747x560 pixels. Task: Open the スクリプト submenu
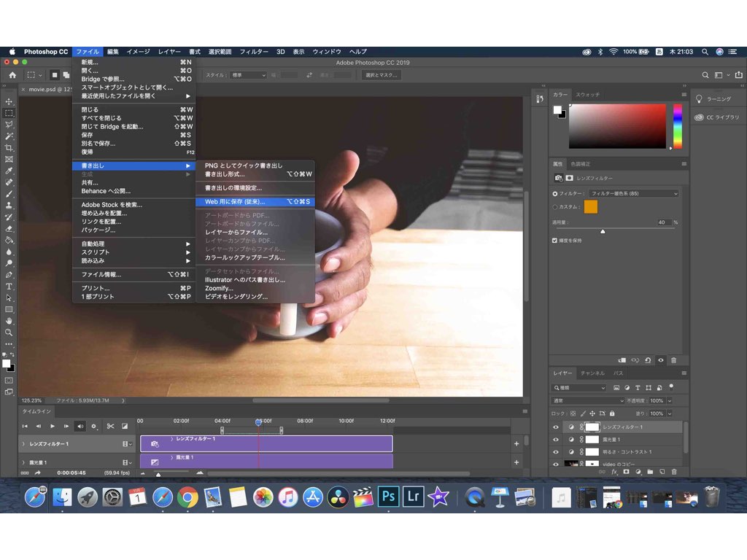pyautogui.click(x=136, y=252)
